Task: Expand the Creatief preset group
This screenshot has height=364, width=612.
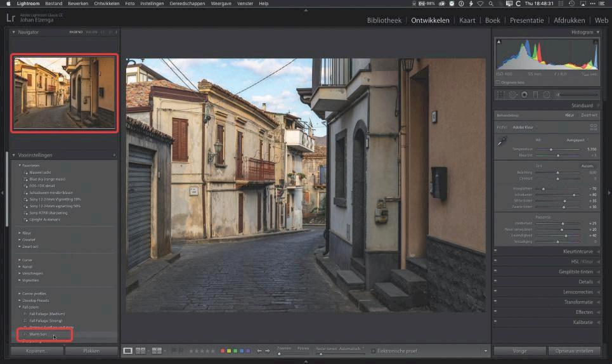Action: pyautogui.click(x=20, y=240)
